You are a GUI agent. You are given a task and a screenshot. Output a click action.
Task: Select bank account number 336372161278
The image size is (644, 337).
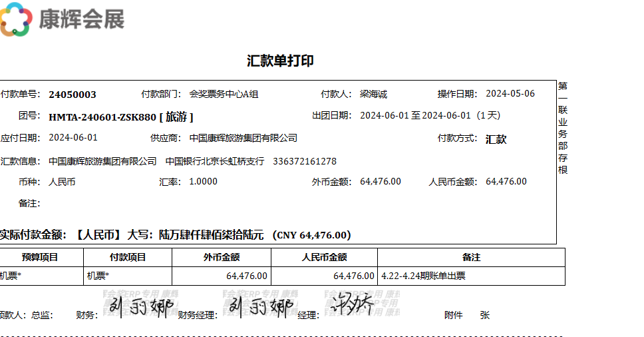click(305, 161)
